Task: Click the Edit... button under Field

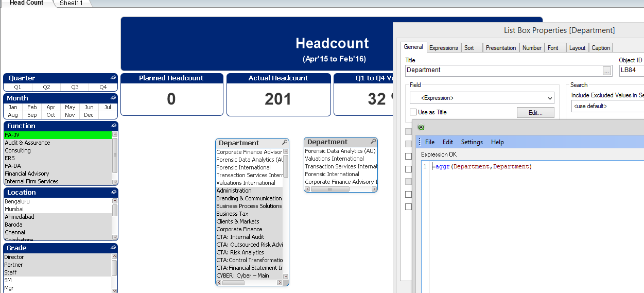Action: (535, 113)
